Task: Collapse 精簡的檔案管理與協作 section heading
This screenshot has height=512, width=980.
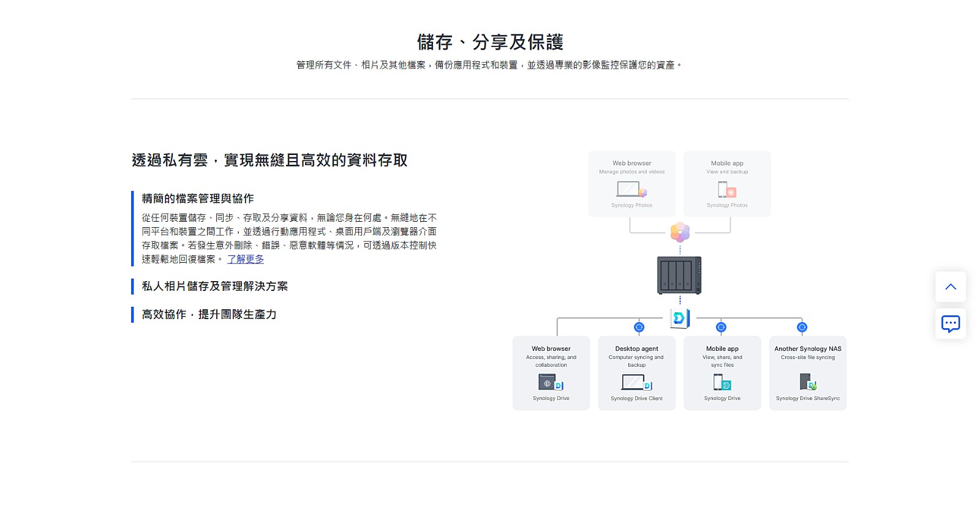Action: click(197, 198)
